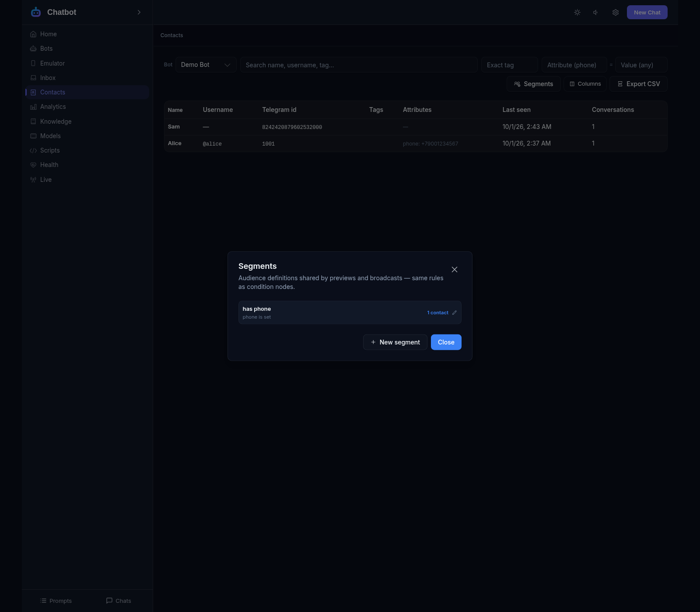Click the Segments toolbar button
700x612 pixels.
533,84
